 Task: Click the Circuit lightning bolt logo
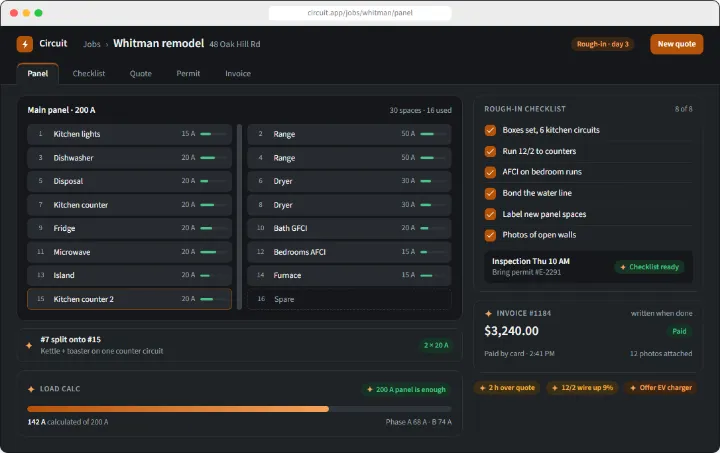[x=25, y=44]
